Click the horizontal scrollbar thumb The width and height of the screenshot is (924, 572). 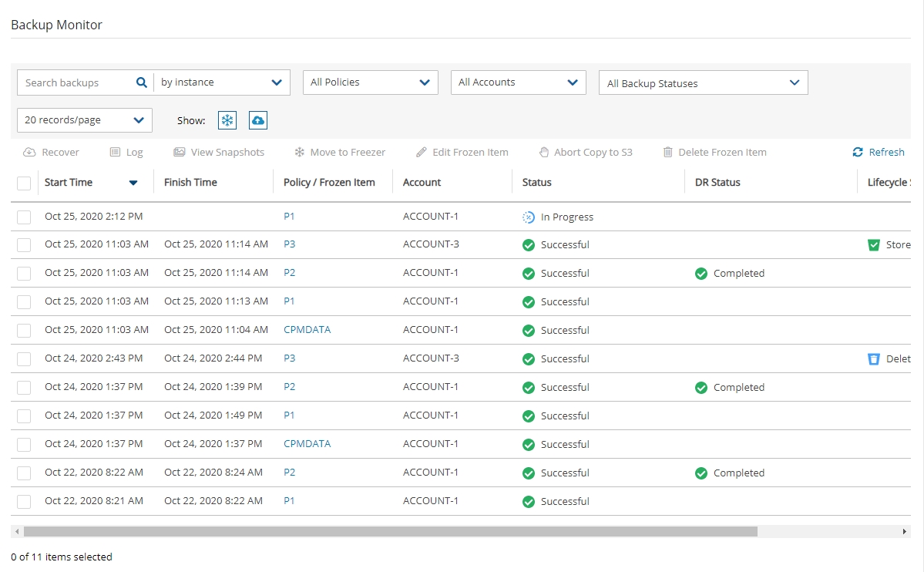pos(390,531)
